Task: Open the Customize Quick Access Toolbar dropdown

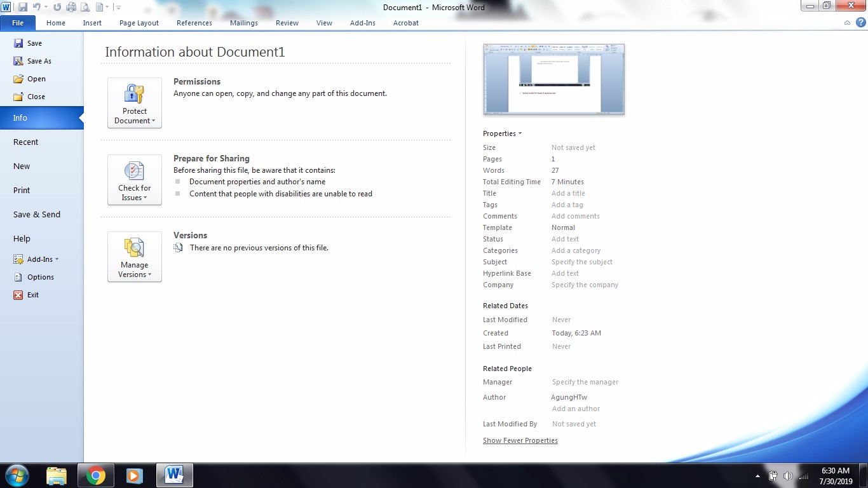Action: [x=118, y=7]
